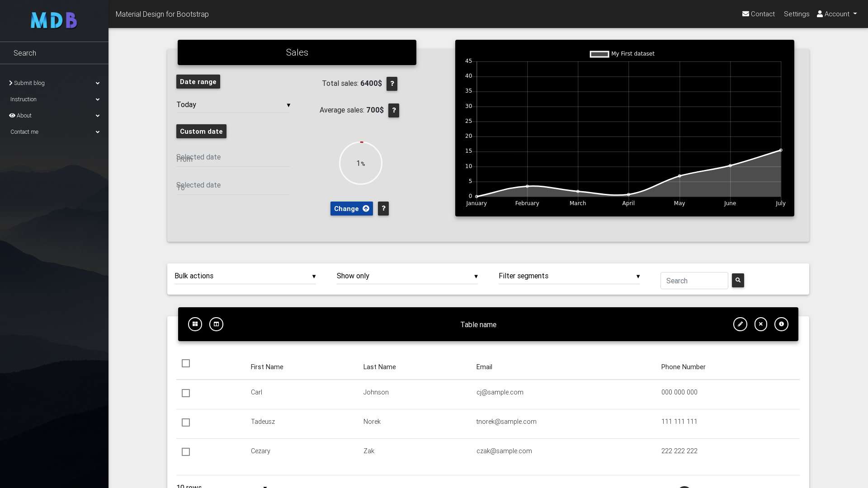
Task: Focus the To selected date field
Action: click(233, 186)
